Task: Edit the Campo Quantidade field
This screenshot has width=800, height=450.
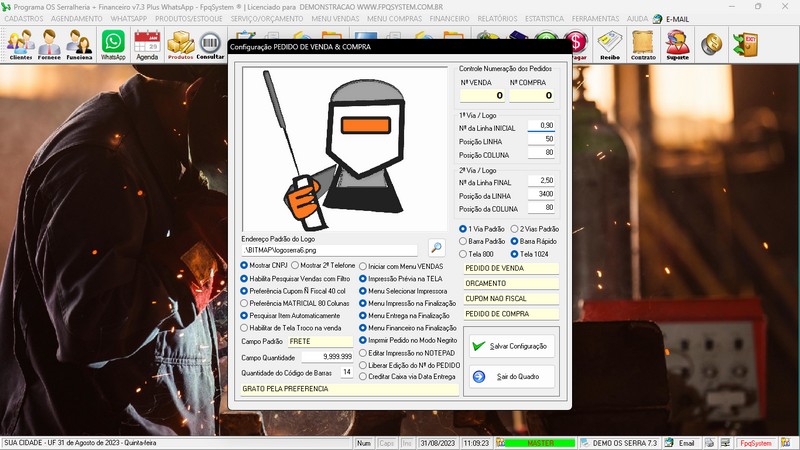Action: coord(327,357)
